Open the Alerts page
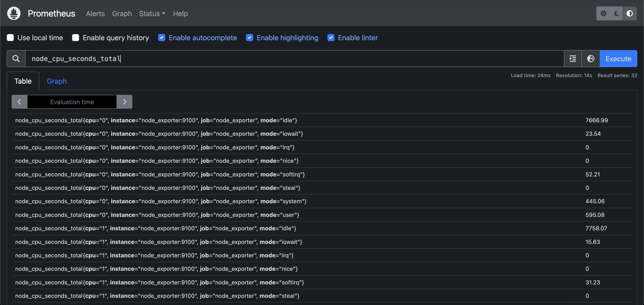Screen dimensions: 644x305 [x=95, y=14]
